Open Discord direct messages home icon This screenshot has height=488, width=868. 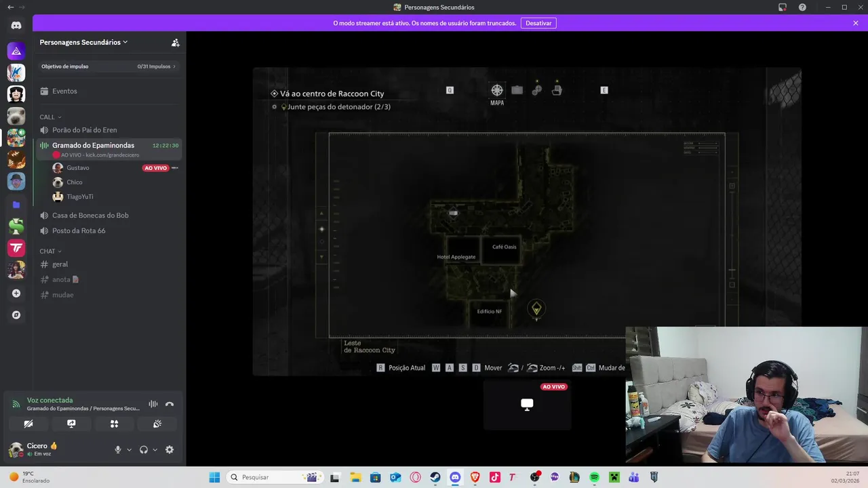[x=16, y=26]
